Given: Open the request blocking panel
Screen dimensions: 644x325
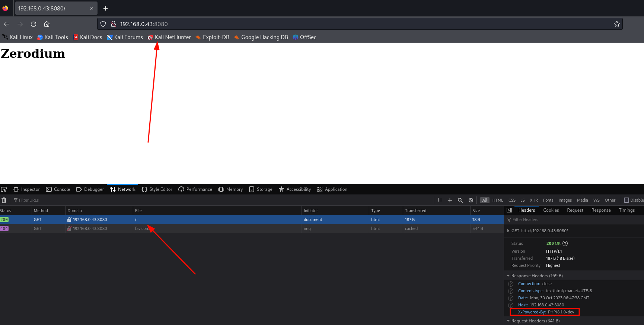Looking at the screenshot, I should (x=471, y=200).
